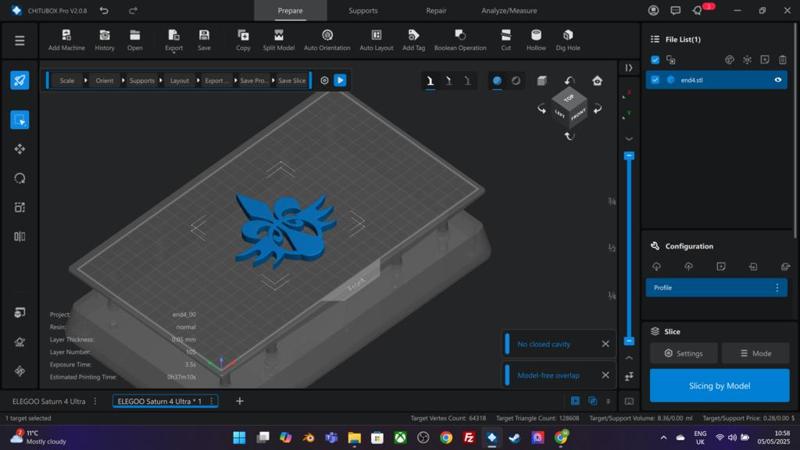Collapse the right side panel arrow

click(x=629, y=68)
